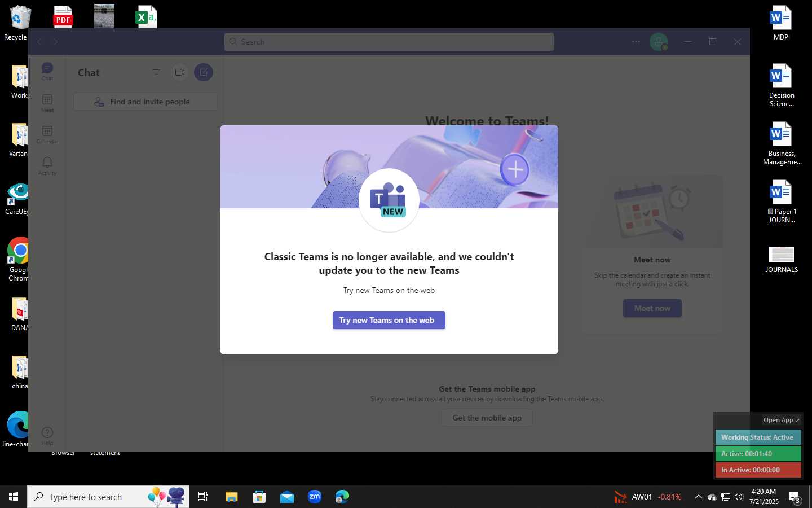Open the Chat section in Teams sidebar

47,72
